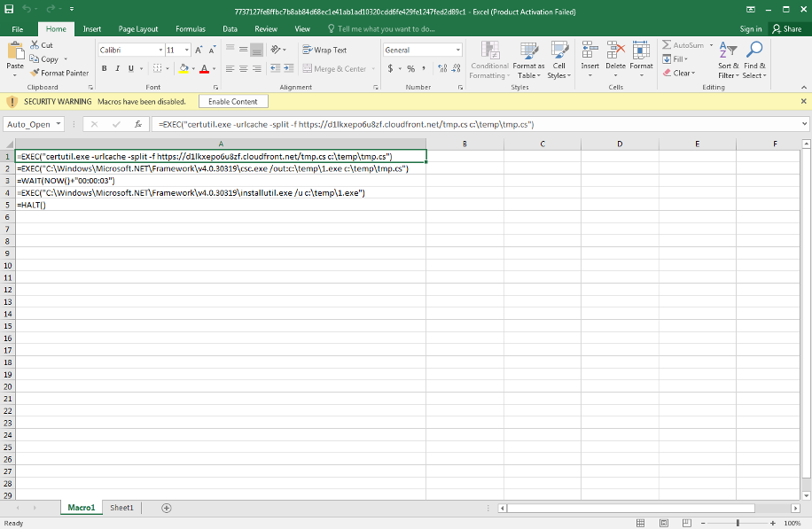Switch to the Formulas tab
The height and width of the screenshot is (529, 812).
click(191, 29)
